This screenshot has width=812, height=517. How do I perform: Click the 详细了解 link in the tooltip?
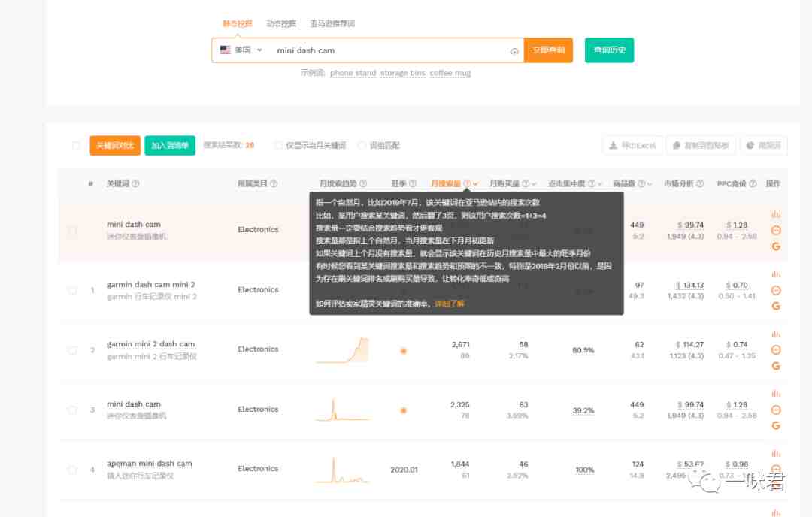coord(450,304)
